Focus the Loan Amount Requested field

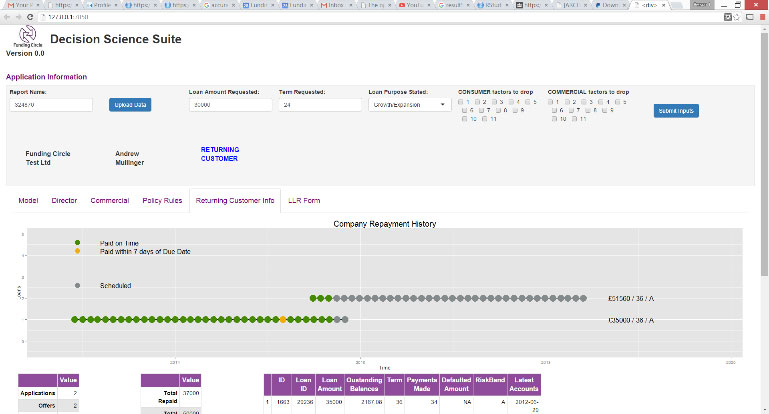tap(231, 104)
